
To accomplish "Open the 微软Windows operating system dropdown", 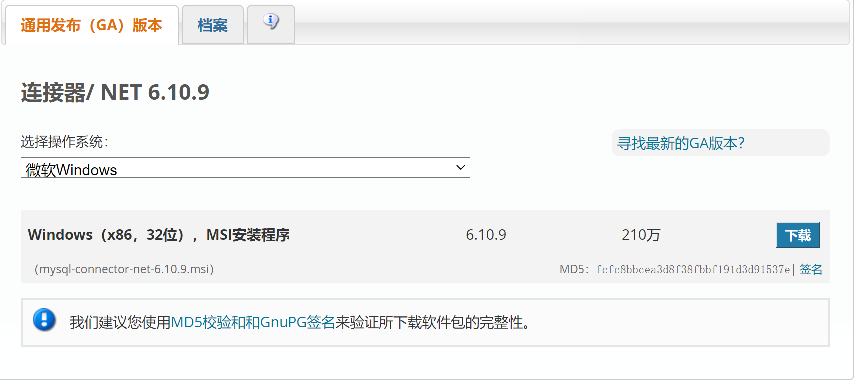I will click(x=246, y=168).
